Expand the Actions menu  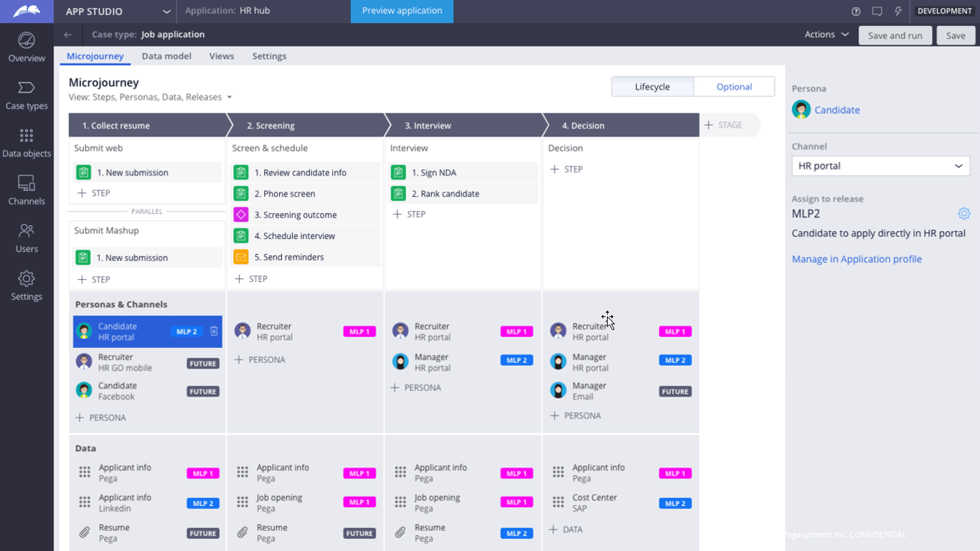826,34
